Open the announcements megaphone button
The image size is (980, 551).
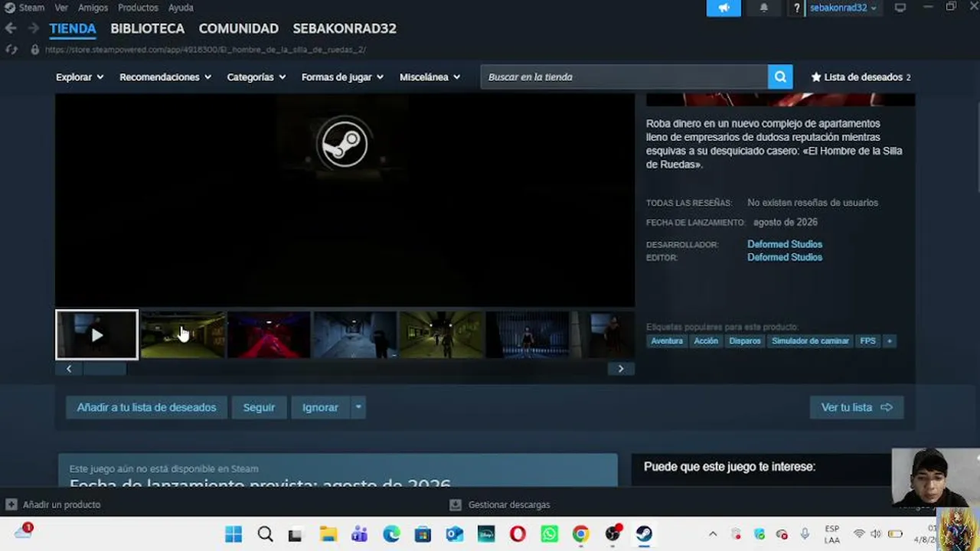pos(724,8)
